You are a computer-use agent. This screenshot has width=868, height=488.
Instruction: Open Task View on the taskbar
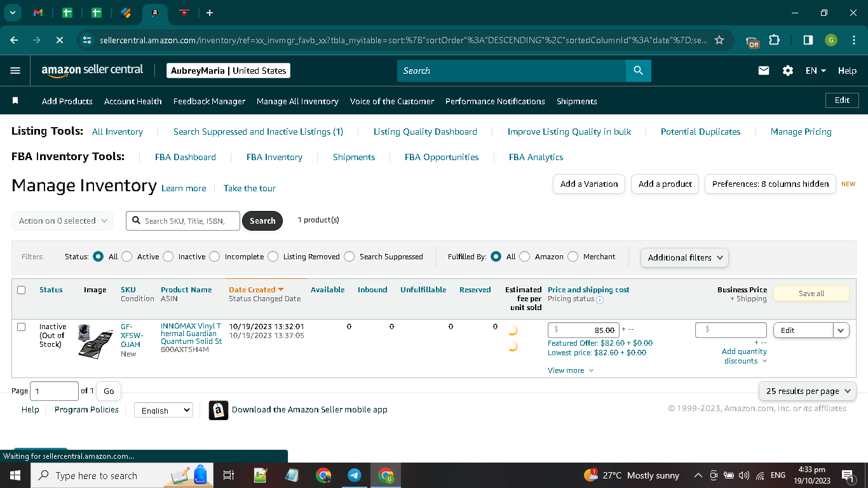tap(229, 475)
